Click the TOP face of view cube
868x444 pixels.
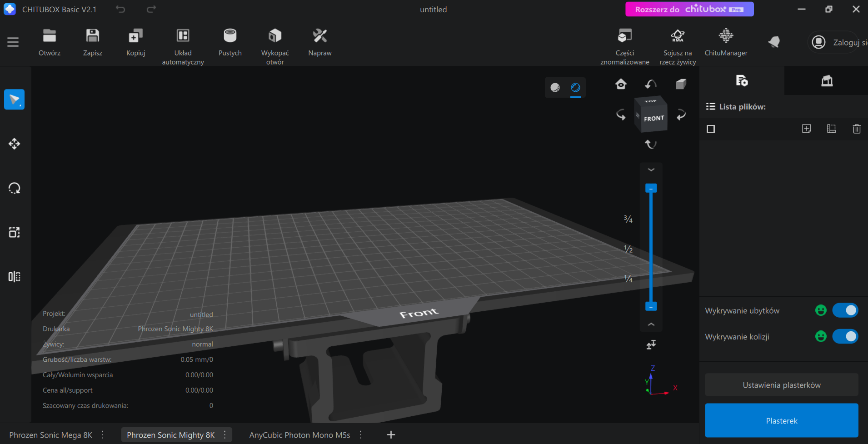point(650,101)
